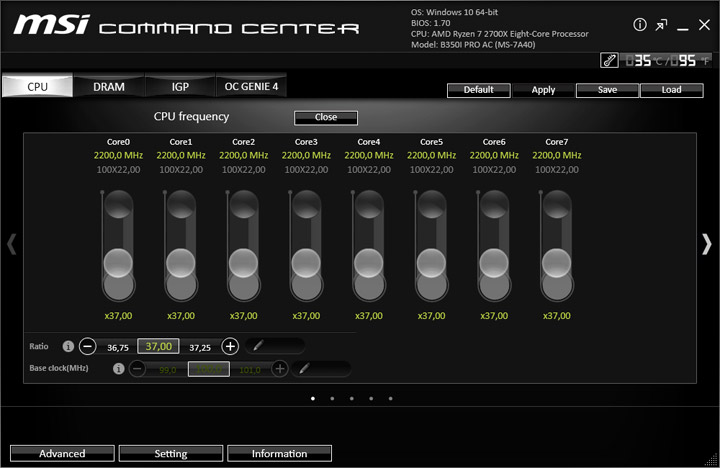The image size is (720, 468).
Task: Go to the previous page left arrow
Action: click(x=12, y=244)
